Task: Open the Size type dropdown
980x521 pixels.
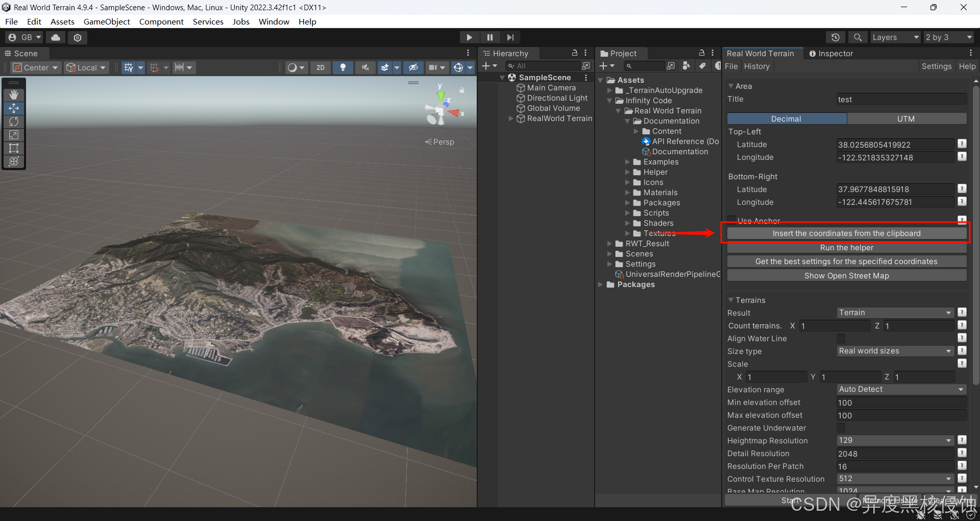Action: click(895, 351)
